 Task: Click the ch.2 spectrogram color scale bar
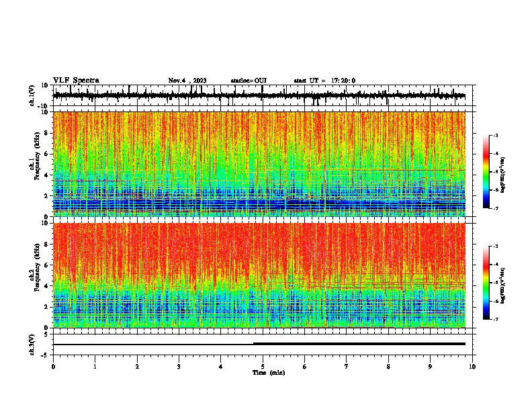tap(486, 283)
